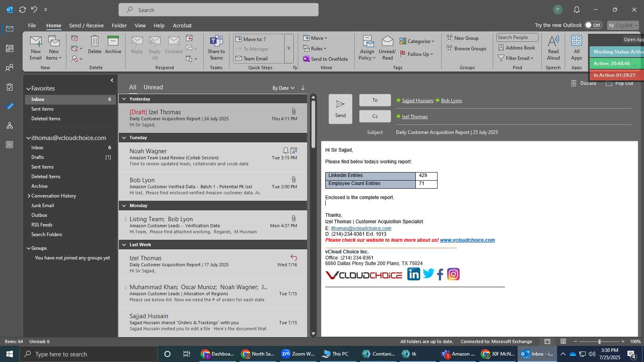This screenshot has height=362, width=644.
Task: Click the LinkedIn icon in signature
Action: (x=413, y=274)
